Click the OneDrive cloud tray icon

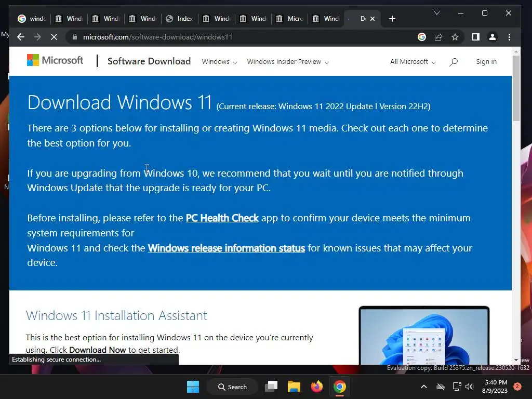(441, 387)
